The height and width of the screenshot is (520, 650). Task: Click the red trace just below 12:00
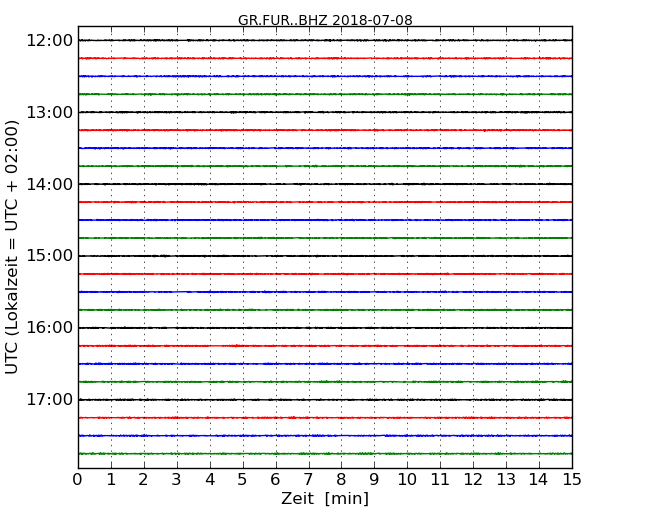[325, 58]
